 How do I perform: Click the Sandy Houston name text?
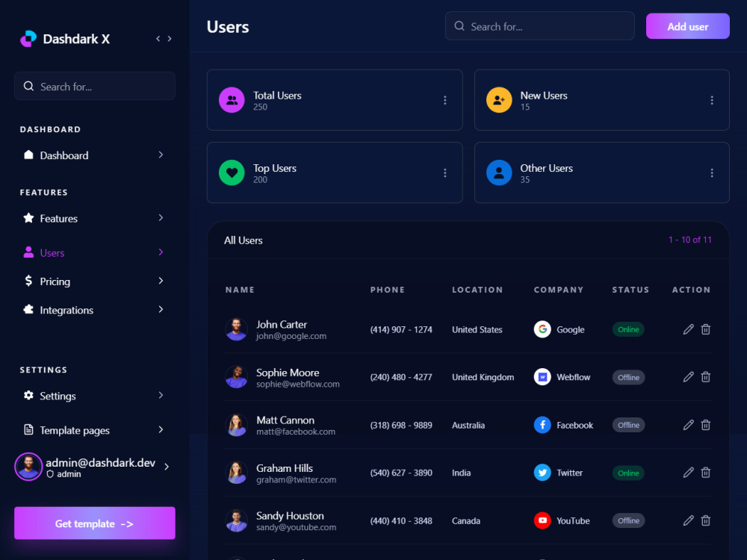290,516
